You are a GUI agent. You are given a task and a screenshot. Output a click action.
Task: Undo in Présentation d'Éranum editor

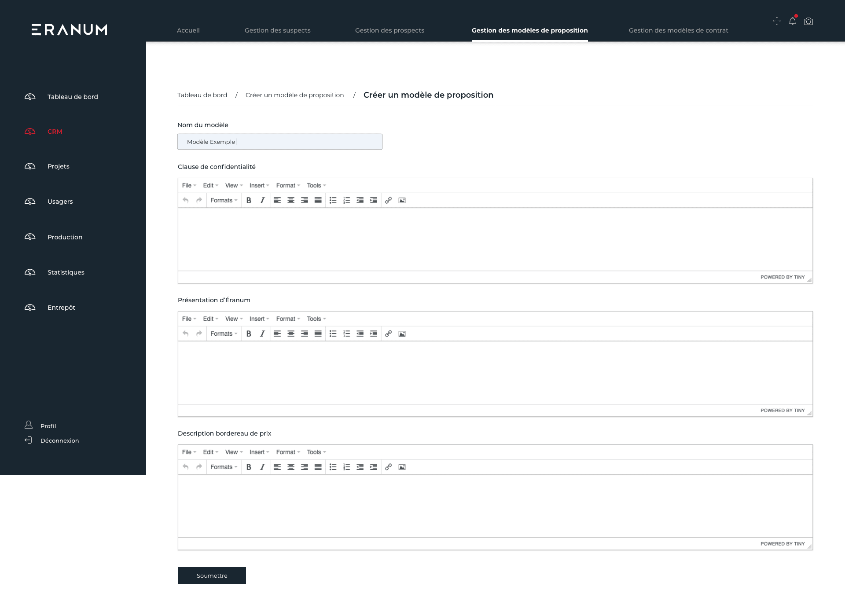[186, 334]
